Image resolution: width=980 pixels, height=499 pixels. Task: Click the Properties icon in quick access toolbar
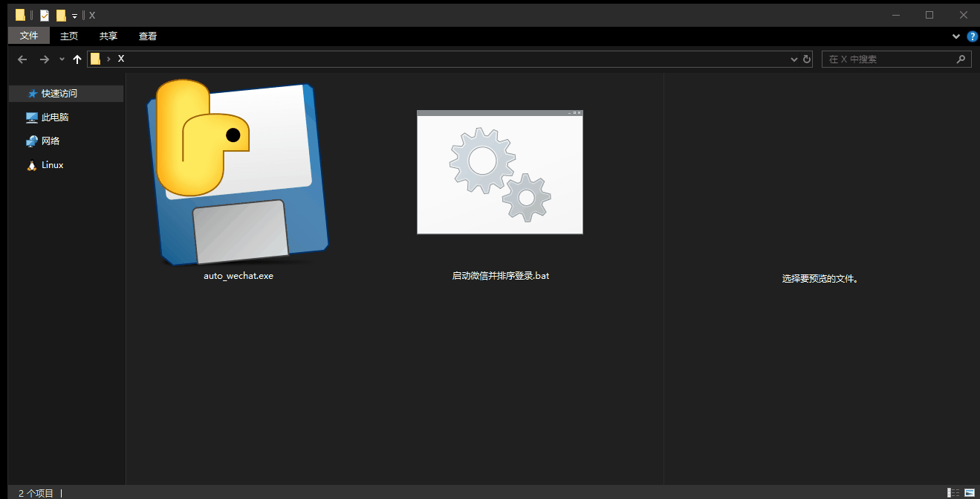pos(45,15)
